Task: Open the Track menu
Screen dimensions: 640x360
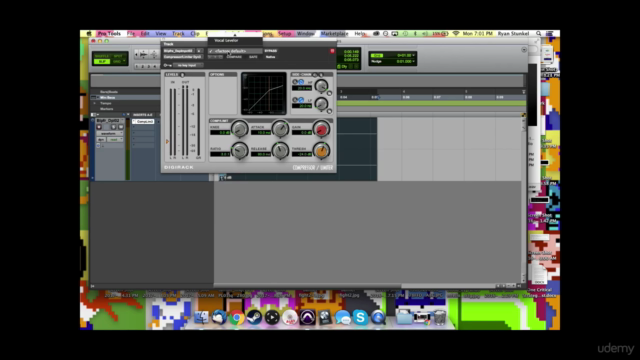Action: click(x=178, y=33)
